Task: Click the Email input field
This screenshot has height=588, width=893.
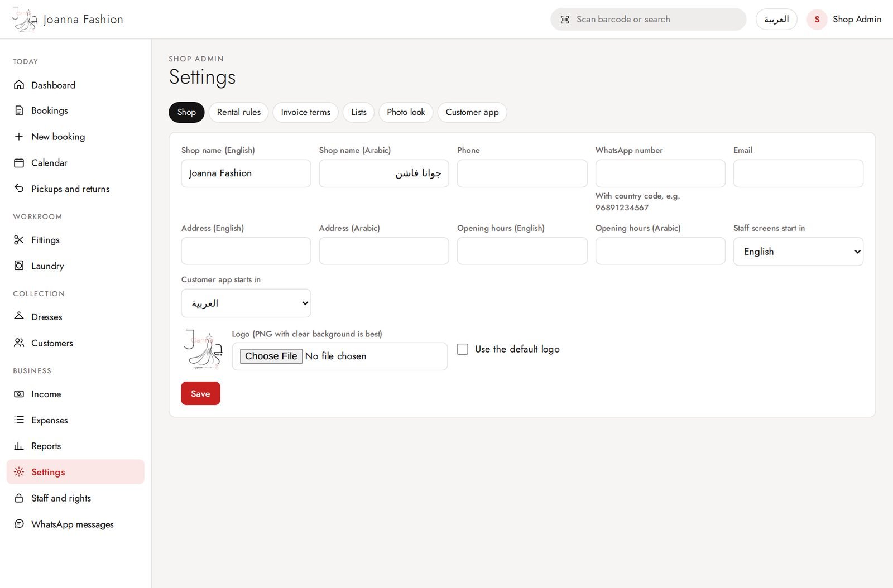Action: 798,173
